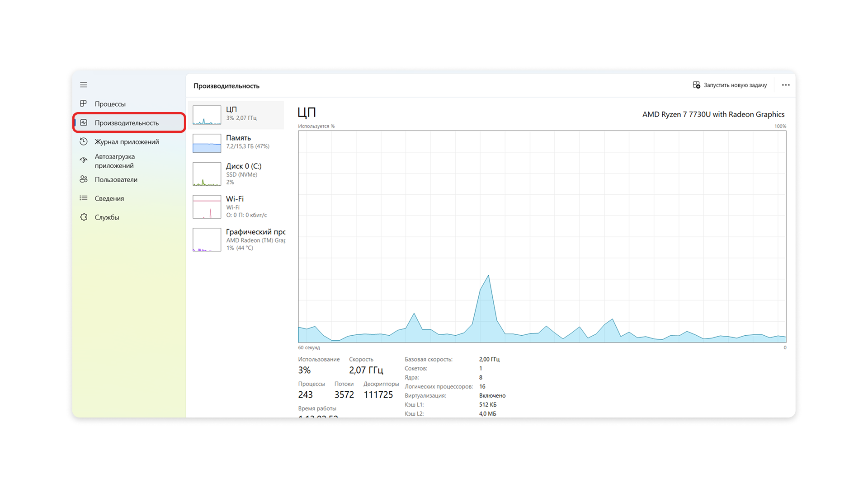Select the Память mini graph thumbnail

click(207, 143)
